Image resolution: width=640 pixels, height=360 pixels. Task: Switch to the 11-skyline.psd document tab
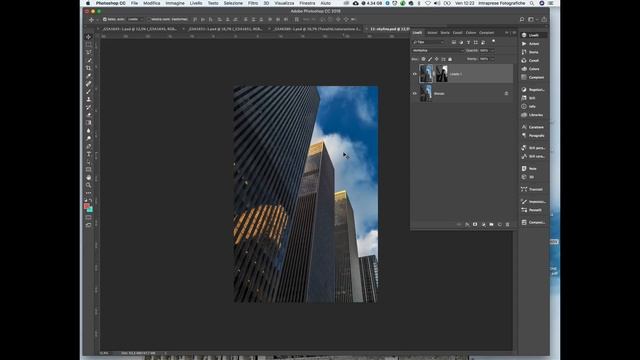pyautogui.click(x=389, y=29)
